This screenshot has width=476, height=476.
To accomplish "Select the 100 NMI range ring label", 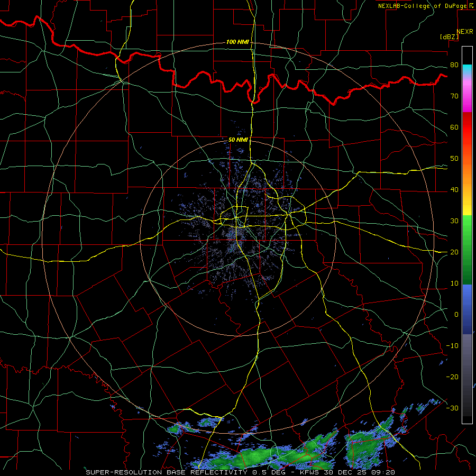I will point(237,42).
